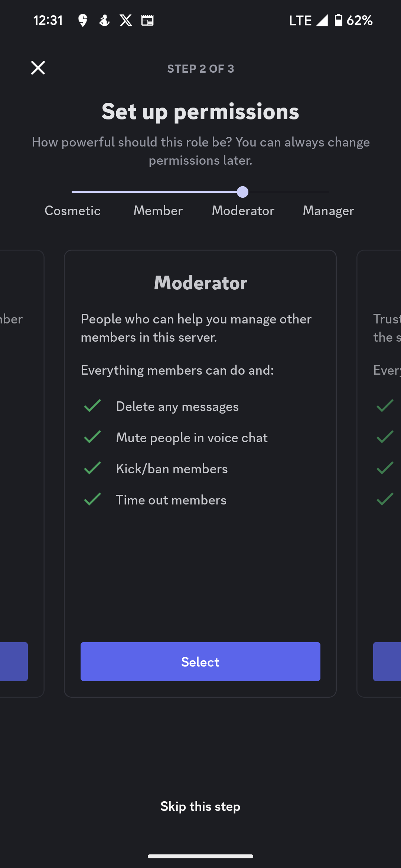Tap the mermaid-logo notification icon
401x868 pixels.
pos(104,20)
